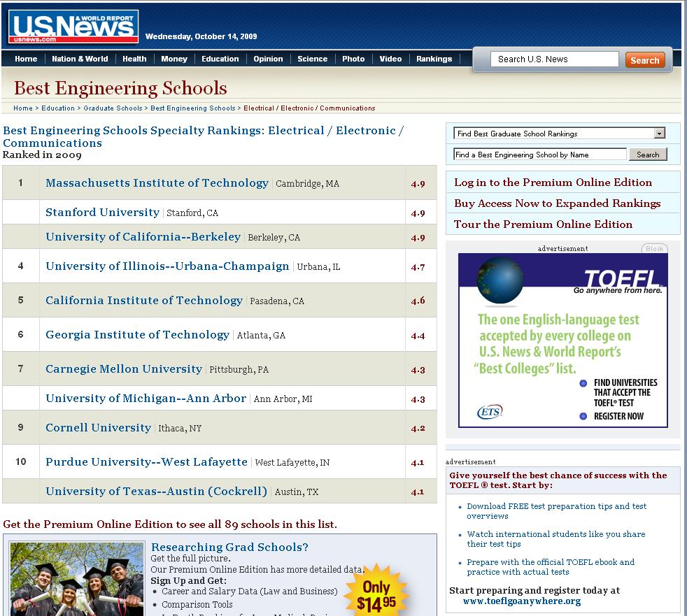Image resolution: width=687 pixels, height=616 pixels.
Task: Go to the Opinion section
Action: (268, 59)
